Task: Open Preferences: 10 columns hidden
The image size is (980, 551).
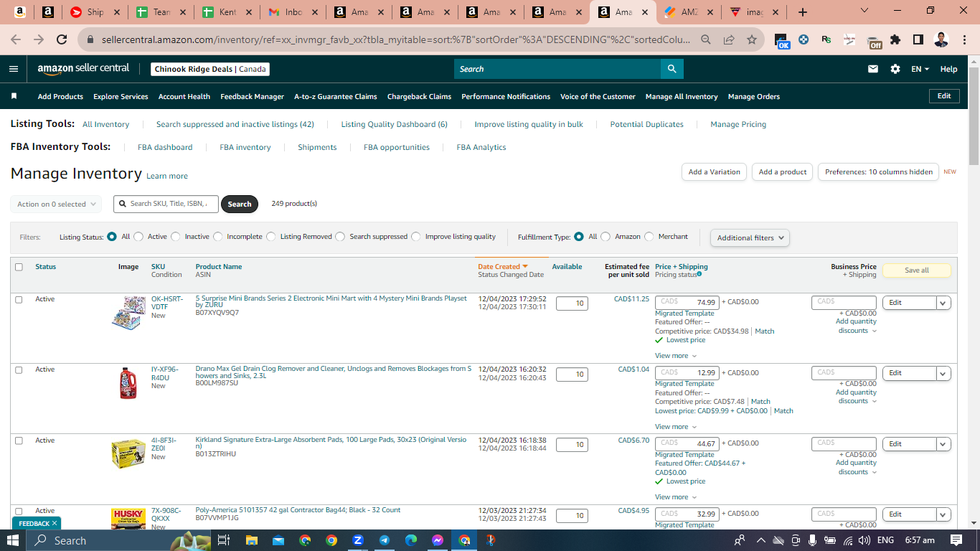Action: click(878, 172)
